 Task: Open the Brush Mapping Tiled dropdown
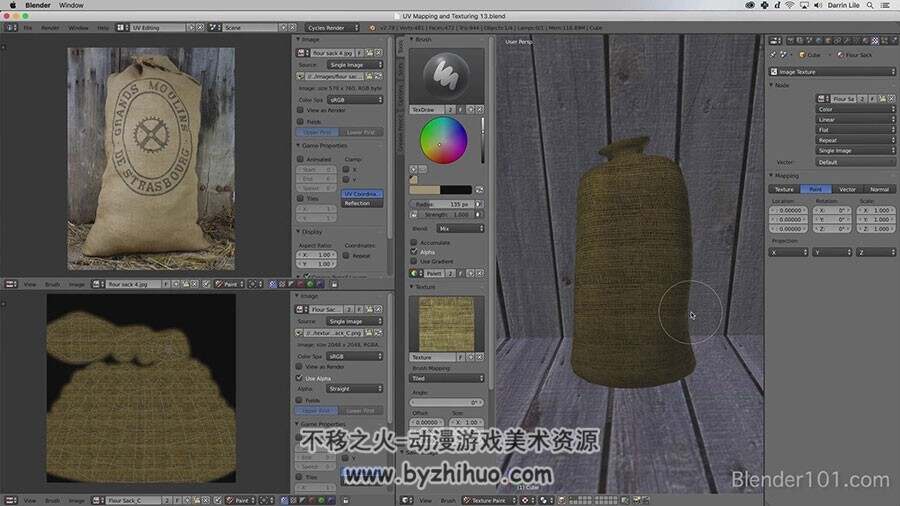pos(447,378)
